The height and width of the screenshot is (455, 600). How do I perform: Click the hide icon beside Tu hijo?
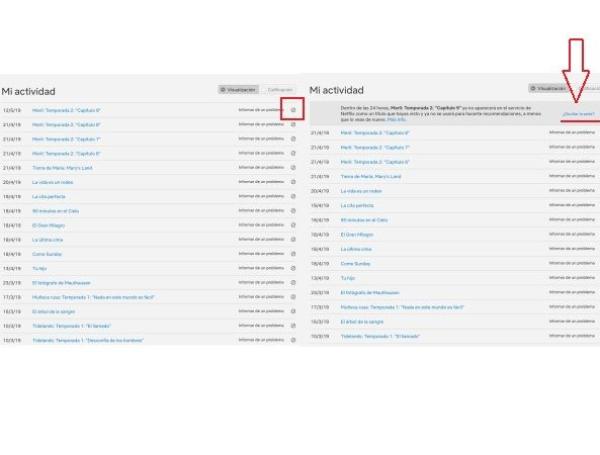[293, 268]
